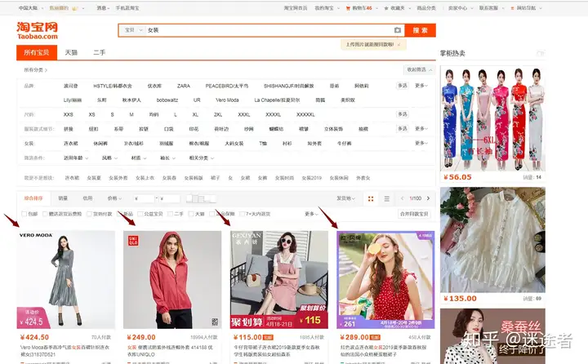
Task: Select the 天猫 tab
Action: 71,52
